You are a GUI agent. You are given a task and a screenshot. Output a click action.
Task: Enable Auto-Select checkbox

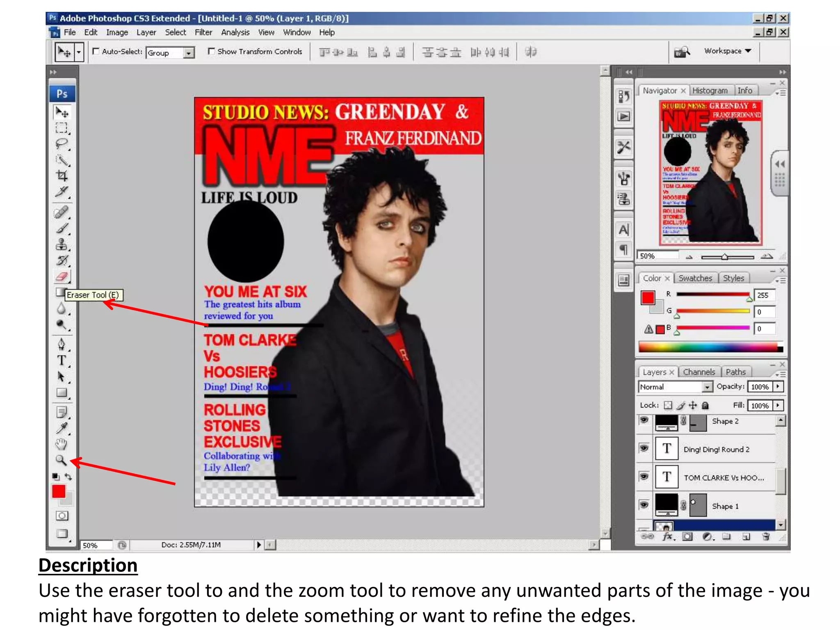[x=96, y=51]
